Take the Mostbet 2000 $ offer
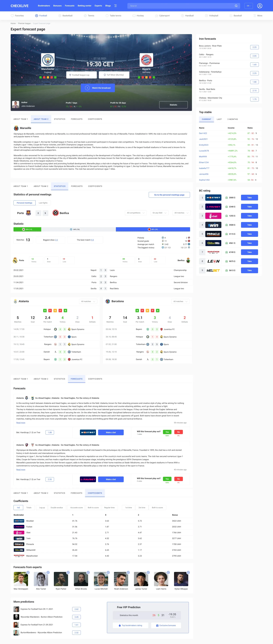This screenshot has height=644, width=273. click(249, 198)
